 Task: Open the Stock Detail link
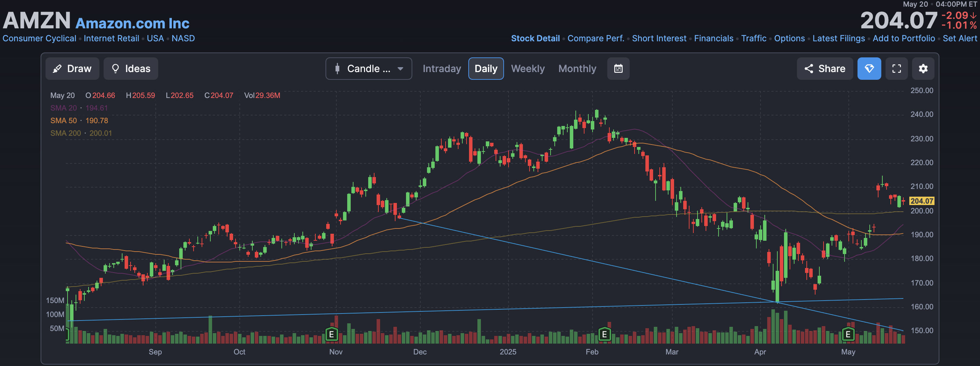coord(535,38)
